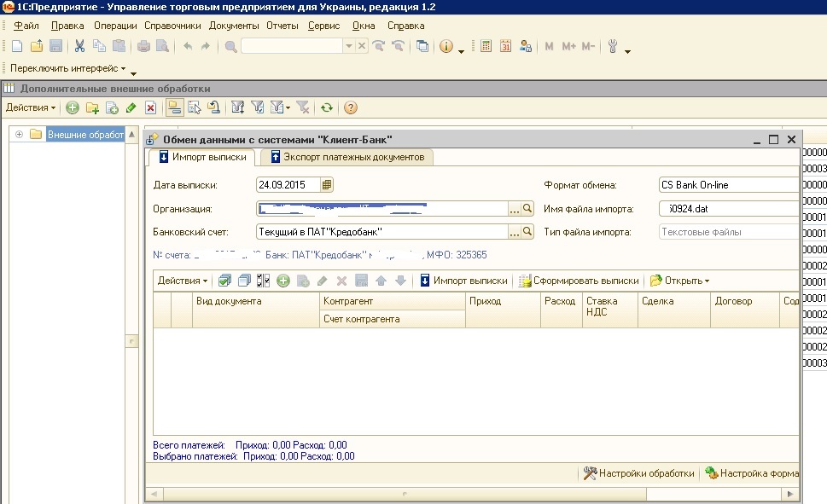Click the Сформировать выписки button
Screen dimensions: 827x504
click(x=579, y=281)
